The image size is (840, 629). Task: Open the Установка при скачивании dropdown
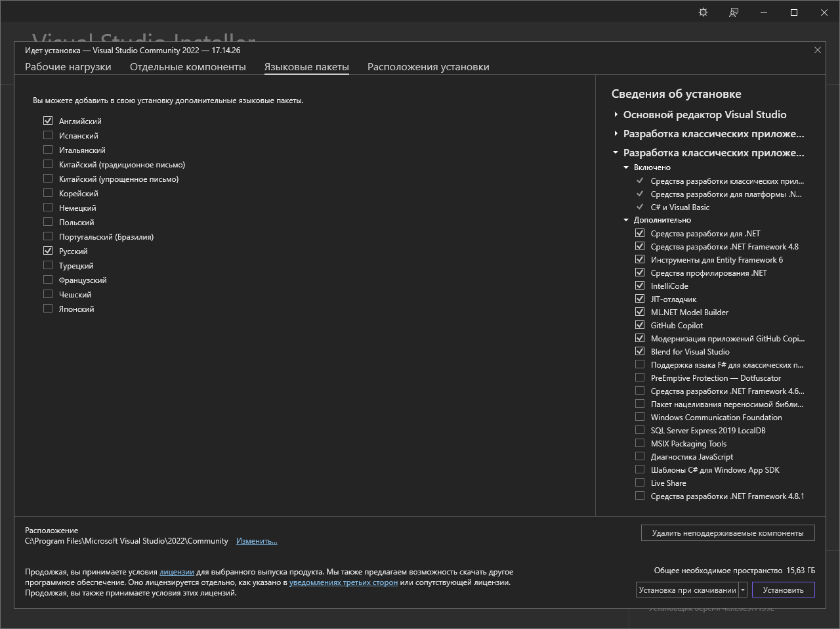(687, 590)
